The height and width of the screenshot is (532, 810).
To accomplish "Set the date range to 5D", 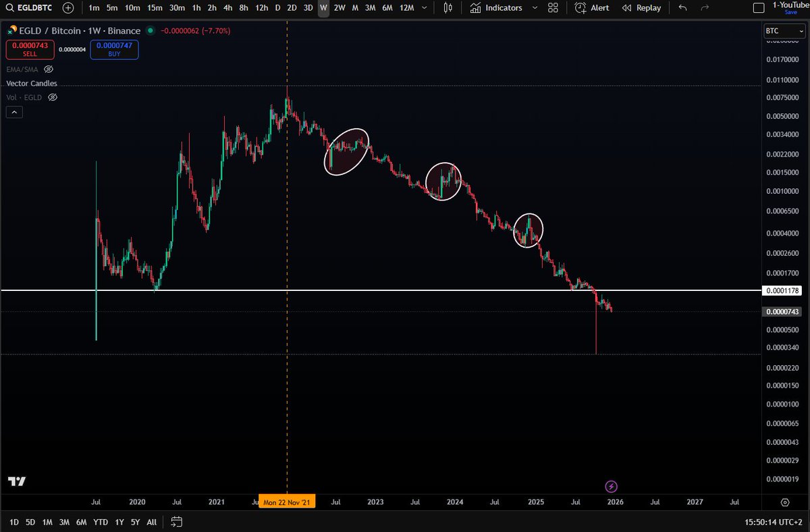I will coord(30,522).
